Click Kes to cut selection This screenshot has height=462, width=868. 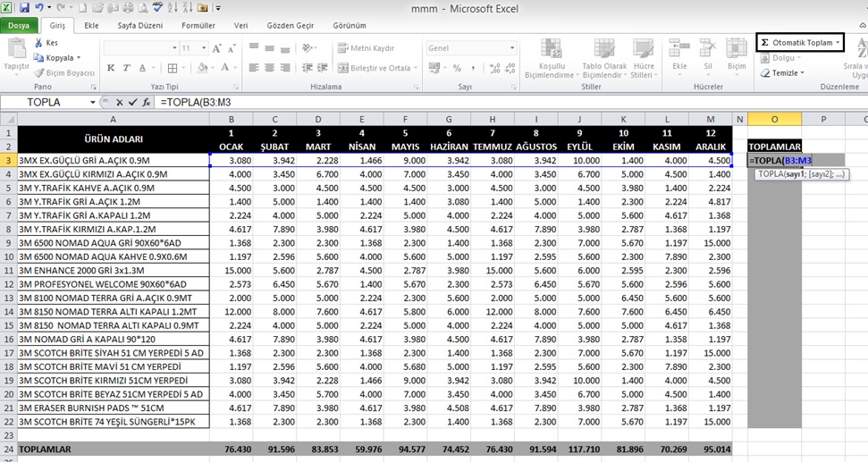(x=46, y=43)
